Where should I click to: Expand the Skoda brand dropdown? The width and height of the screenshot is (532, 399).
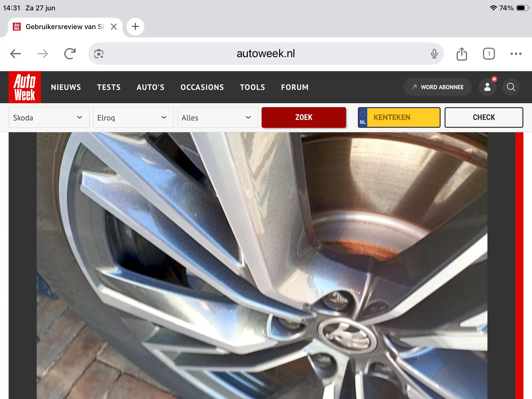pyautogui.click(x=49, y=117)
